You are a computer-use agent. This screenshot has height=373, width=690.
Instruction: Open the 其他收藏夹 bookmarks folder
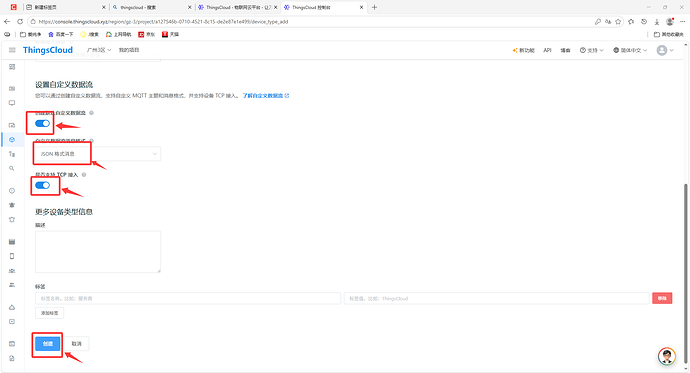tap(668, 34)
